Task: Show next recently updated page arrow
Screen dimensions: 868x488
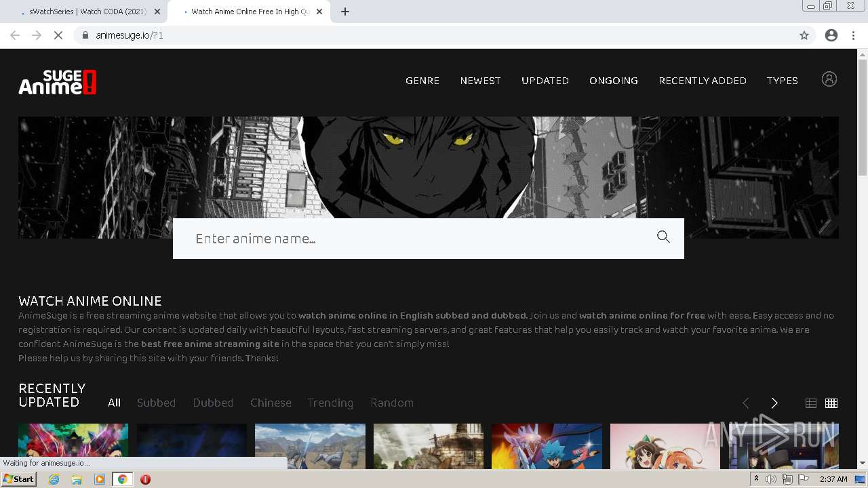Action: 774,403
